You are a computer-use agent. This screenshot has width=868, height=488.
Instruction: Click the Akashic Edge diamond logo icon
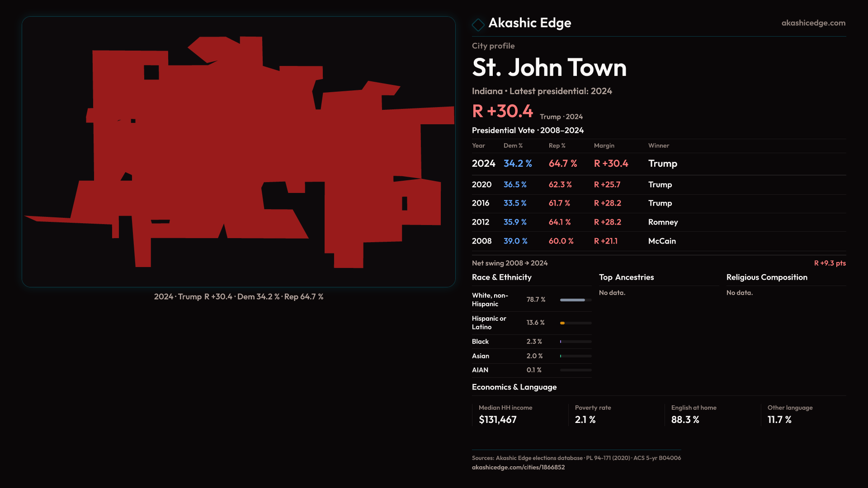(x=478, y=24)
